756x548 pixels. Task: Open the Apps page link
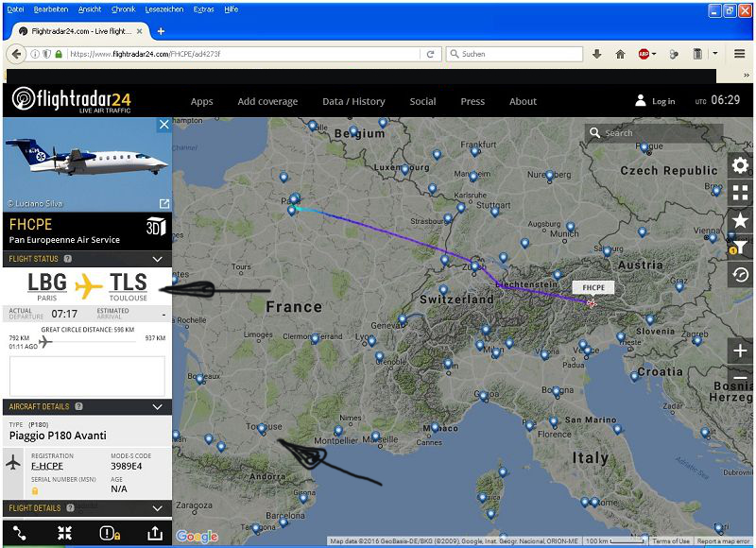[x=201, y=101]
